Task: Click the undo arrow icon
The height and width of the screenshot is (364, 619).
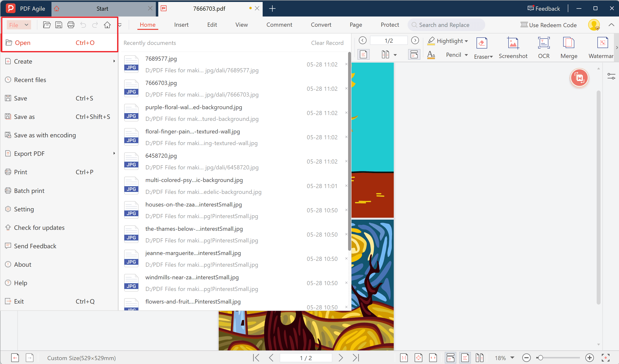Action: [x=83, y=25]
